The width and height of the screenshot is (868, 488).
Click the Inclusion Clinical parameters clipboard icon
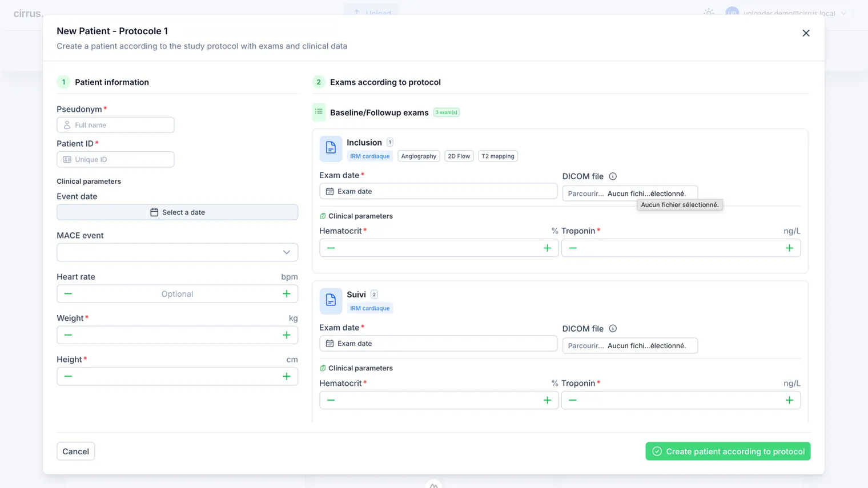(323, 216)
